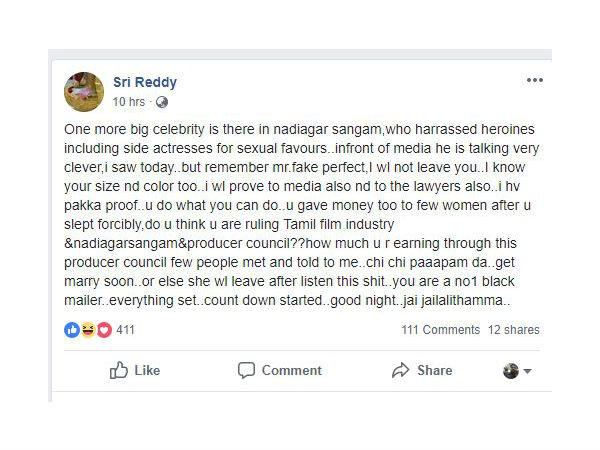Click Sri Reddy's profile picture
The height and width of the screenshot is (450, 600).
click(x=84, y=91)
